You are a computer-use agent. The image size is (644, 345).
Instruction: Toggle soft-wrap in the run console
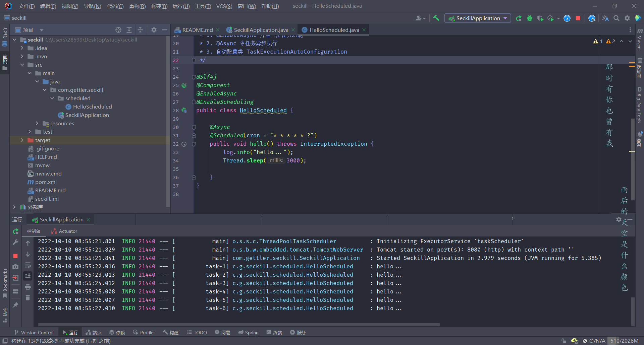[28, 265]
